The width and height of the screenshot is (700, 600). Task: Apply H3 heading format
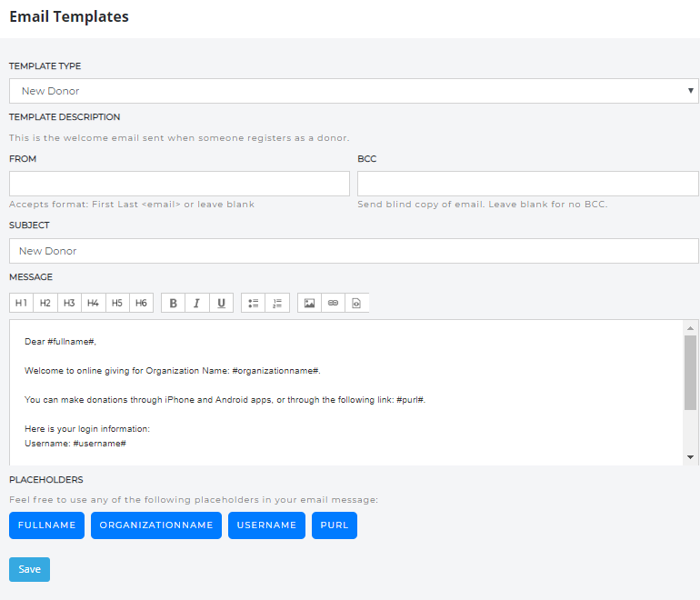click(69, 303)
